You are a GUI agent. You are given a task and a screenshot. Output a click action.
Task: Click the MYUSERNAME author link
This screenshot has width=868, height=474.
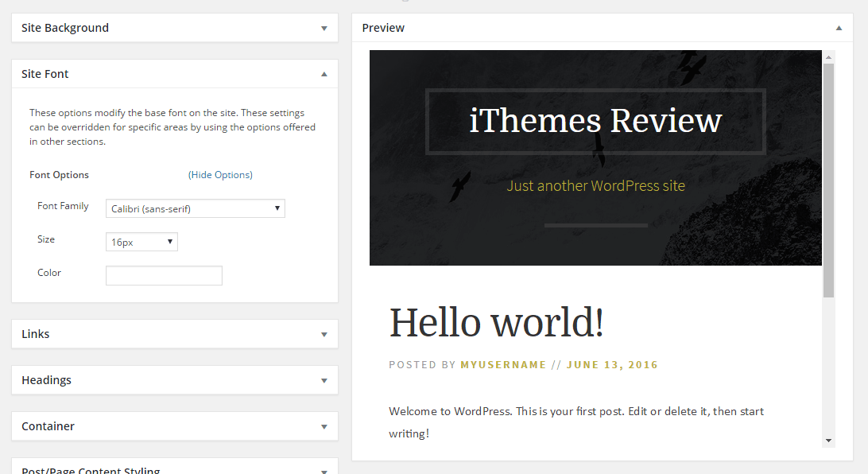point(503,365)
